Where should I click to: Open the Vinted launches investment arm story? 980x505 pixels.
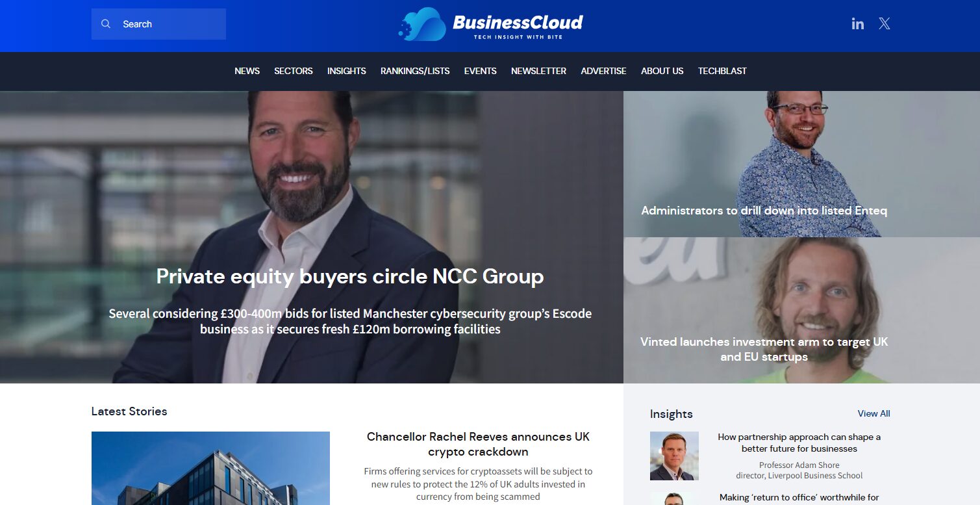764,349
